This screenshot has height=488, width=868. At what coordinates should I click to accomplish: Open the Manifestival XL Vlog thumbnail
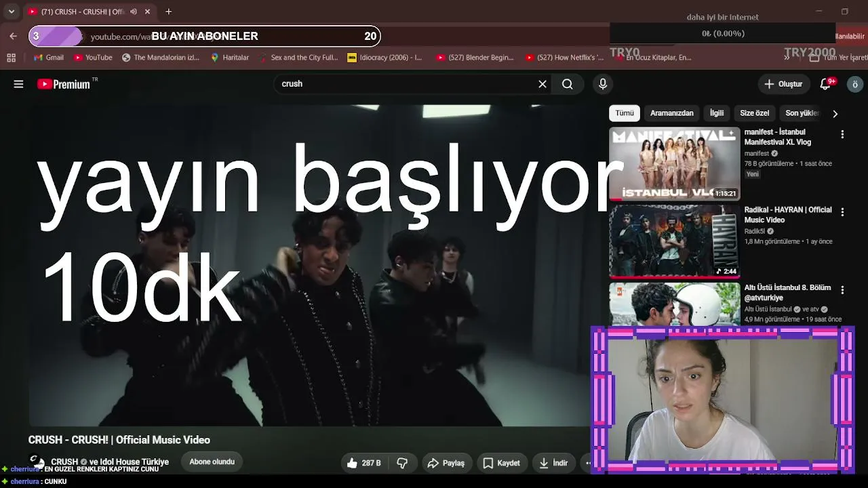tap(675, 164)
